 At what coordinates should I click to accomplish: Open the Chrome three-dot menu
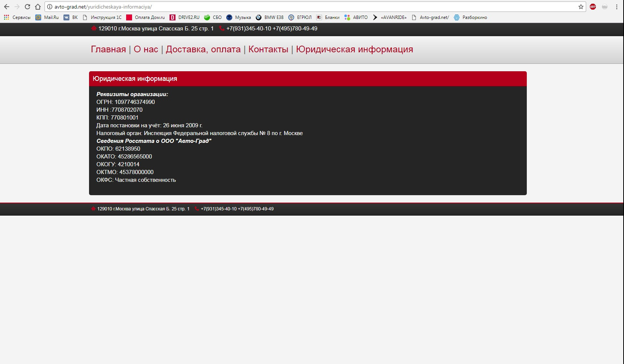click(617, 7)
